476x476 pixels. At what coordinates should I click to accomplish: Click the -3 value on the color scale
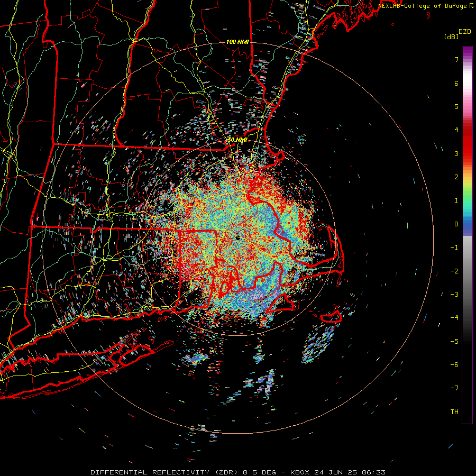[454, 295]
